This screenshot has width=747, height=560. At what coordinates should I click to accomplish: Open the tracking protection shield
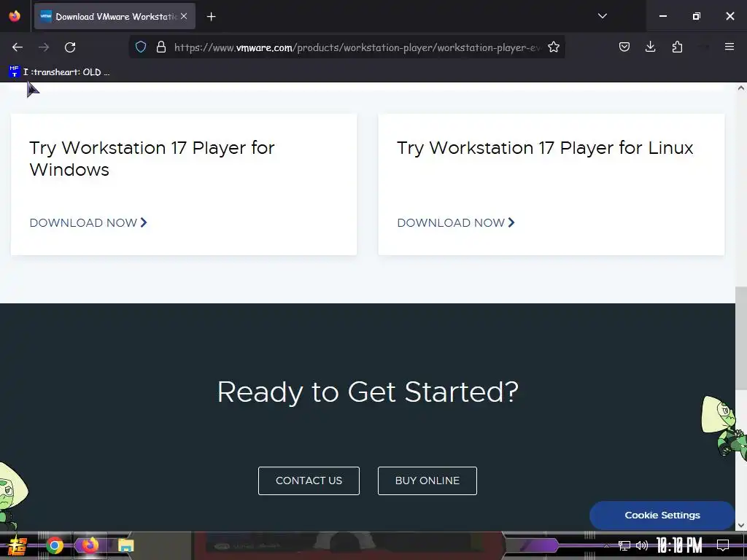click(x=141, y=47)
